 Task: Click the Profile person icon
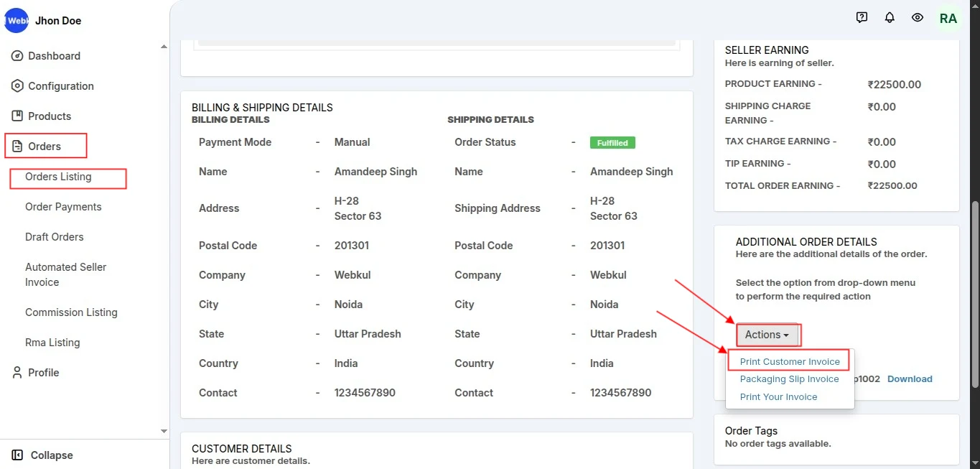point(17,373)
